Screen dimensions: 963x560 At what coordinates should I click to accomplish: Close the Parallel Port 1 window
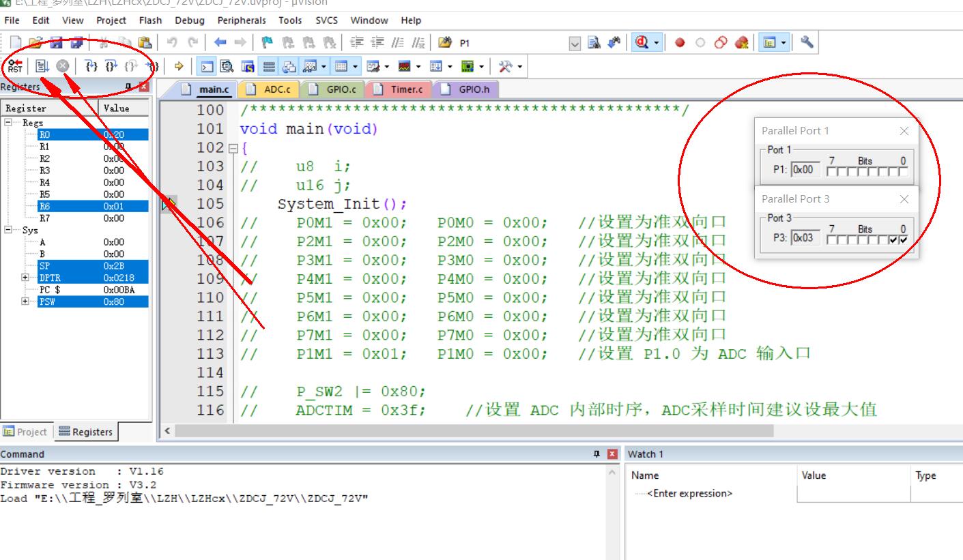(904, 131)
